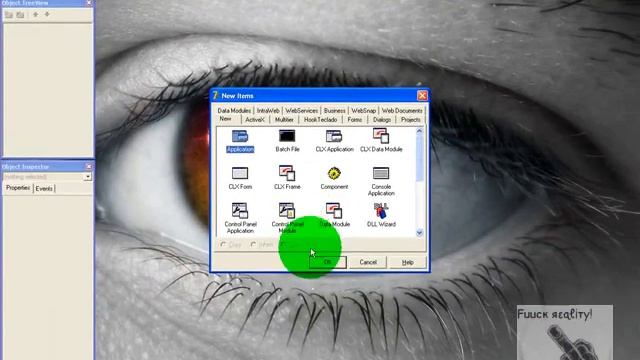
Task: Open the Object Inspector component dropdown
Action: (88, 177)
